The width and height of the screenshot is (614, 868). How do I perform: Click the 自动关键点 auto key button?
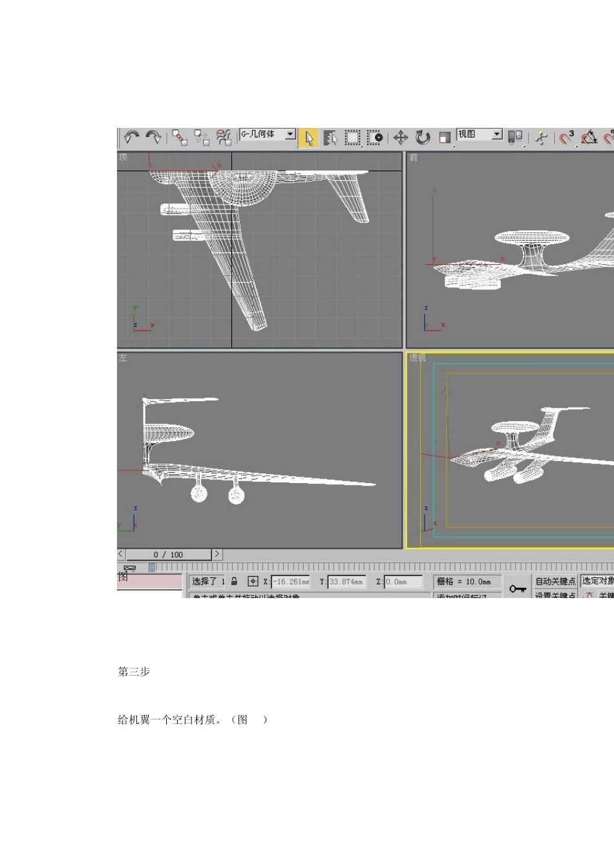(x=555, y=581)
